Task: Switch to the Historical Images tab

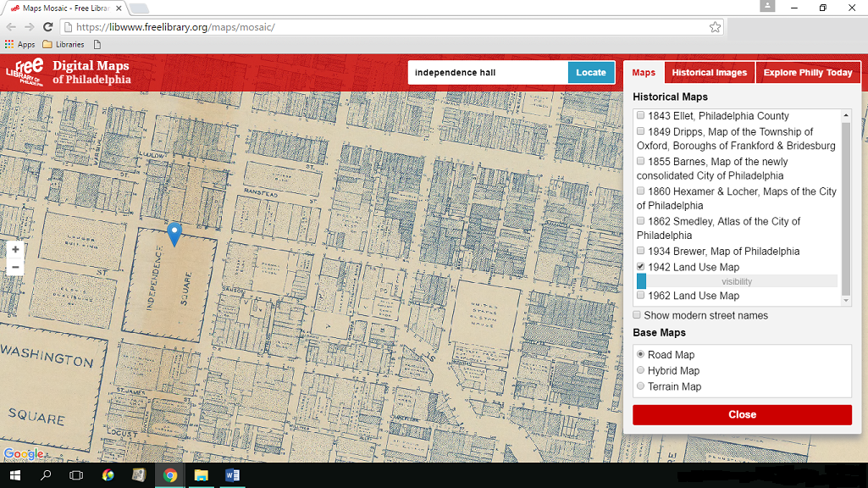Action: click(x=709, y=73)
